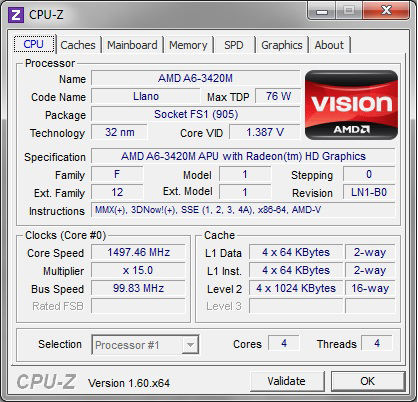
Task: Click the Cores value 4
Action: (x=284, y=343)
